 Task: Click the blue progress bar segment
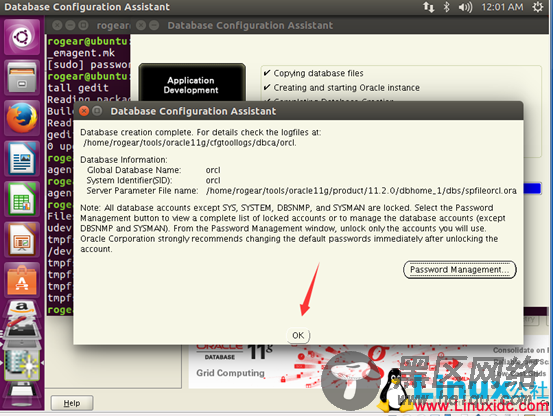tap(532, 189)
